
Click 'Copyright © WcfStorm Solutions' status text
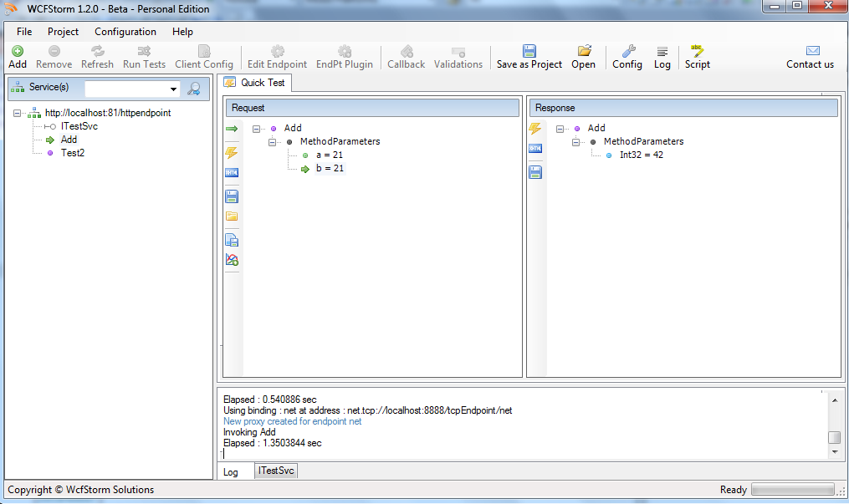[x=80, y=490]
